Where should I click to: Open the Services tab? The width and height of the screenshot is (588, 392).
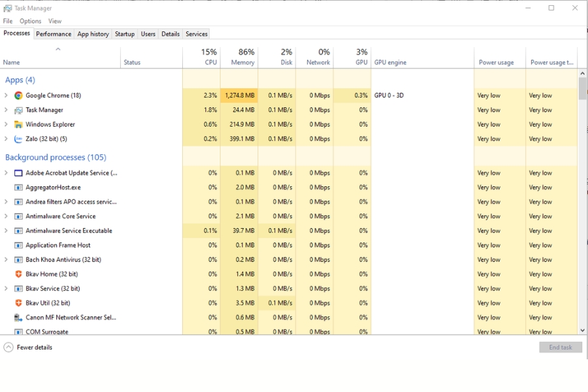pyautogui.click(x=197, y=34)
